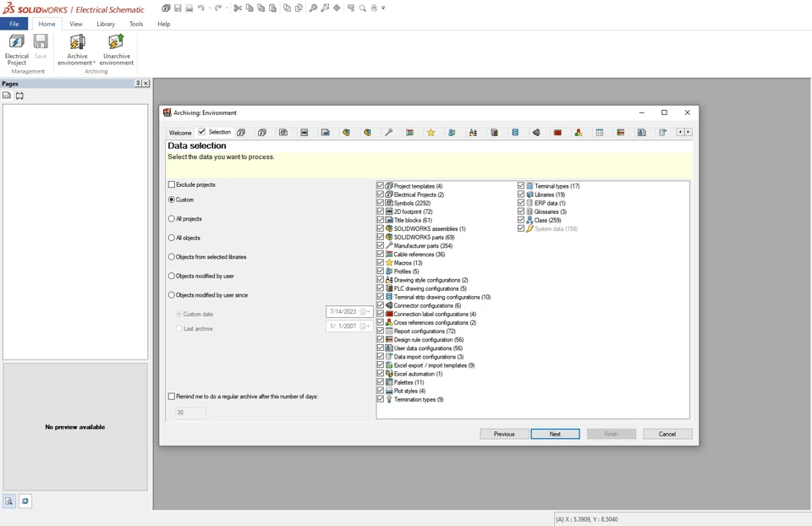This screenshot has height=526, width=812.
Task: Click the refresh preview icon below Pages panel
Action: click(25, 501)
